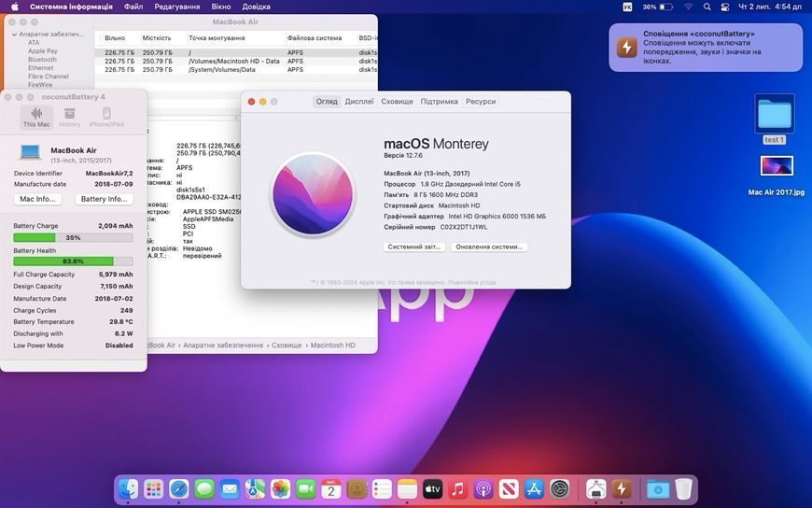
Task: Select Fibre Channel in System Information sidebar
Action: (x=49, y=77)
